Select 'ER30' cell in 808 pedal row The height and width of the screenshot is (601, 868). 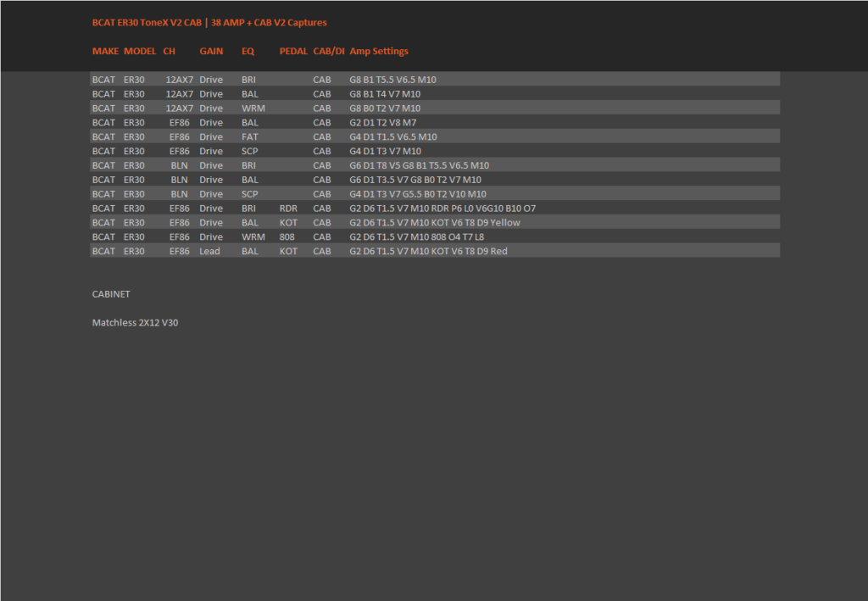tap(134, 237)
